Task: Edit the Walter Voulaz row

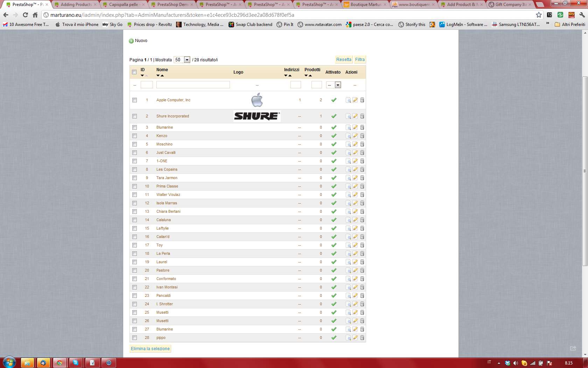Action: click(355, 195)
